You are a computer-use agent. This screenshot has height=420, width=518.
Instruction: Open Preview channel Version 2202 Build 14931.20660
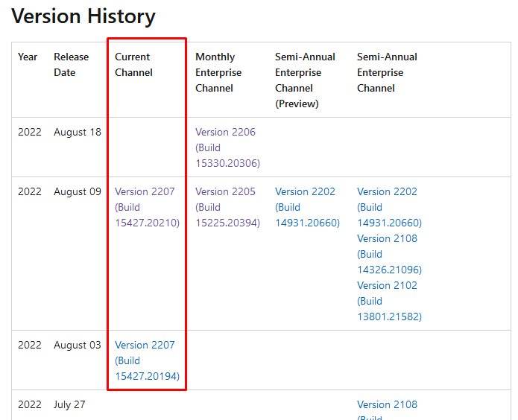(x=307, y=207)
